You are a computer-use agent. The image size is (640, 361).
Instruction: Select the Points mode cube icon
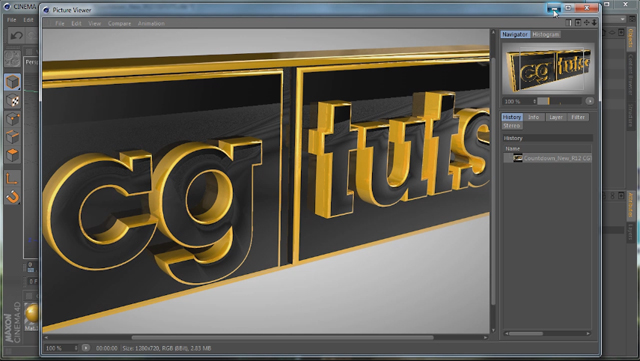click(13, 119)
